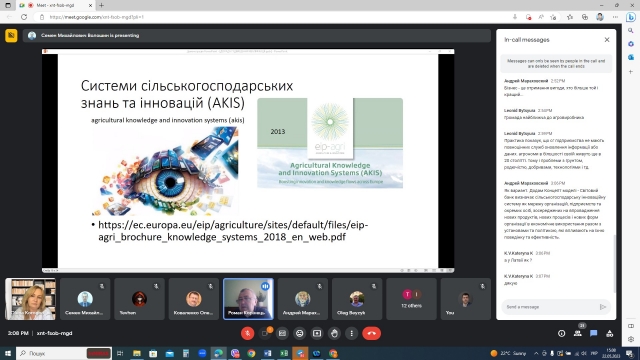This screenshot has width=640, height=360.
Task: Turn on camera in Meet controls
Action: click(265, 333)
